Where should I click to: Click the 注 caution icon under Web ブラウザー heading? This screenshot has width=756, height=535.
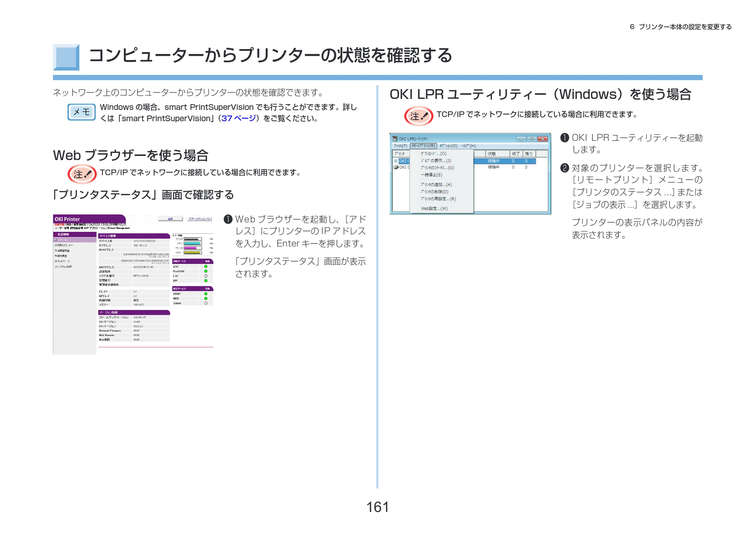(82, 174)
